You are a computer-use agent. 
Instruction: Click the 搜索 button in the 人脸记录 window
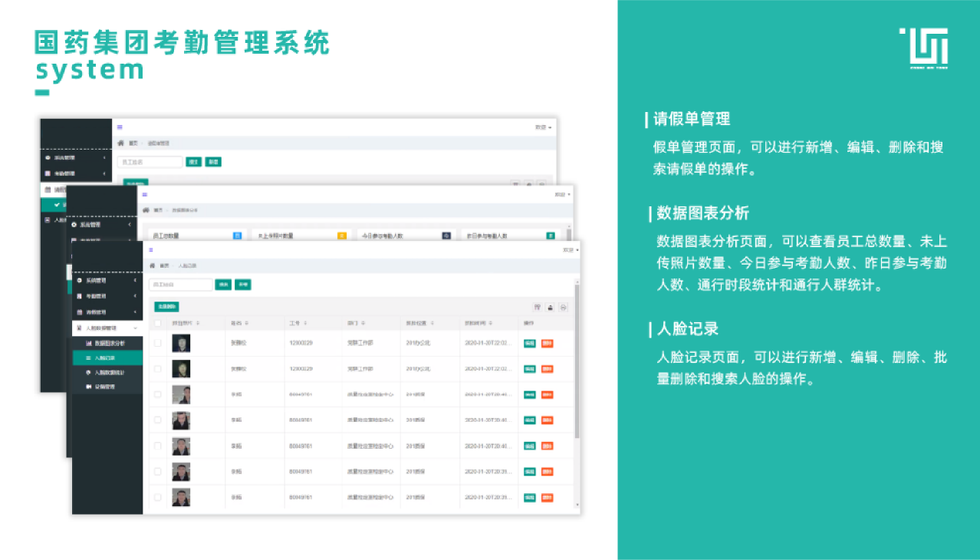223,285
